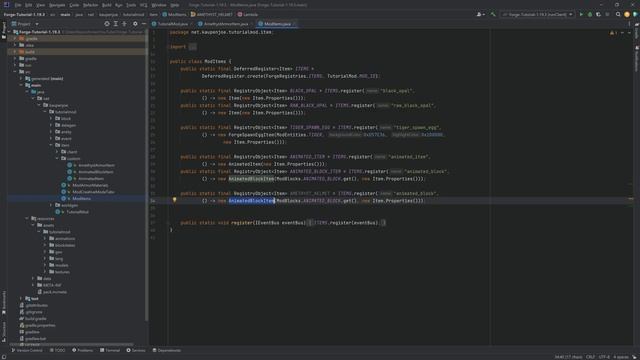The image size is (640, 360).
Task: Open the Dependencies tool window
Action: point(167,350)
